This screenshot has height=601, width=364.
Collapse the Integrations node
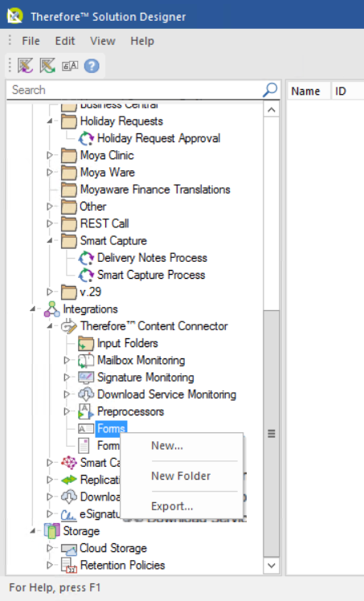(x=33, y=309)
